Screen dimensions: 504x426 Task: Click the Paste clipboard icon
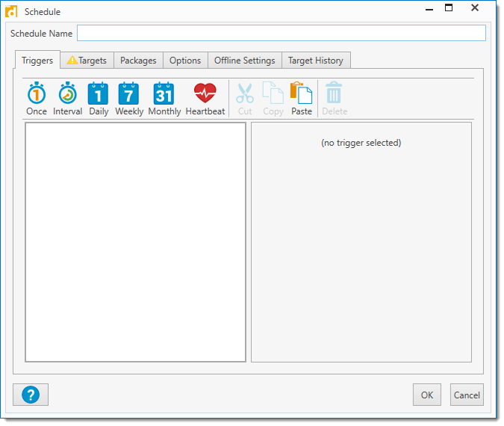(x=302, y=99)
